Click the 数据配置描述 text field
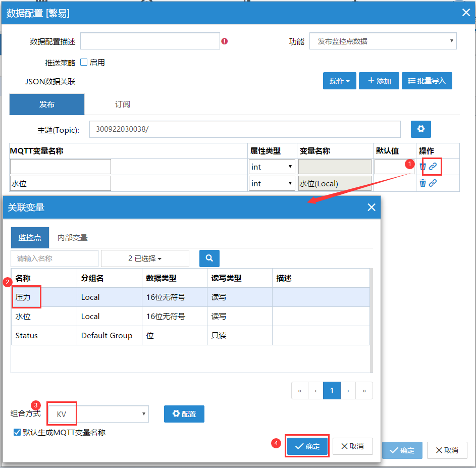The height and width of the screenshot is (468, 476). pyautogui.click(x=150, y=41)
